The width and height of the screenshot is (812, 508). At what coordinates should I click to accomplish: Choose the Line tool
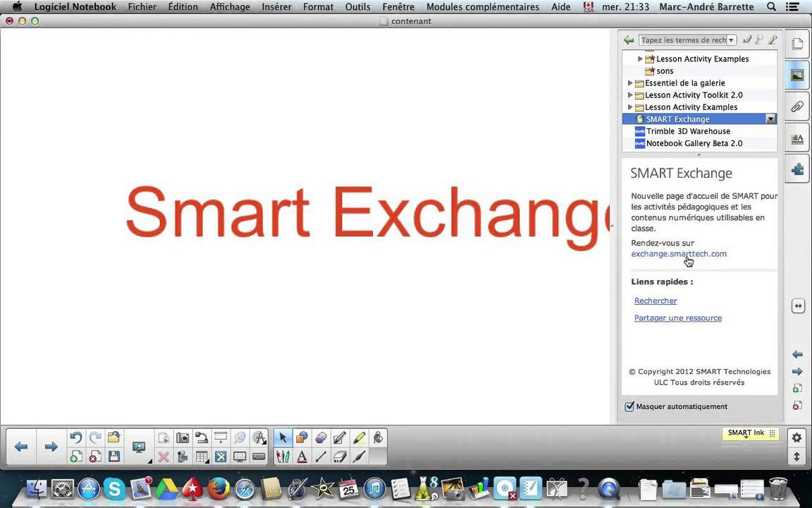321,456
